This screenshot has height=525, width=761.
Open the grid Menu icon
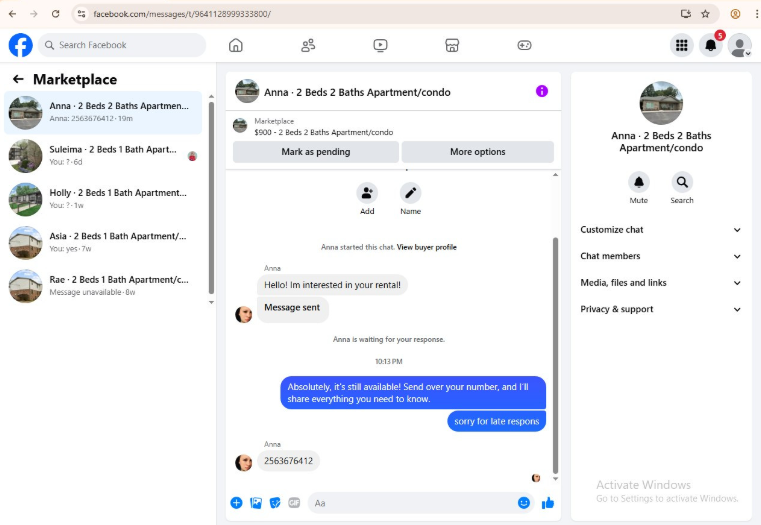681,45
